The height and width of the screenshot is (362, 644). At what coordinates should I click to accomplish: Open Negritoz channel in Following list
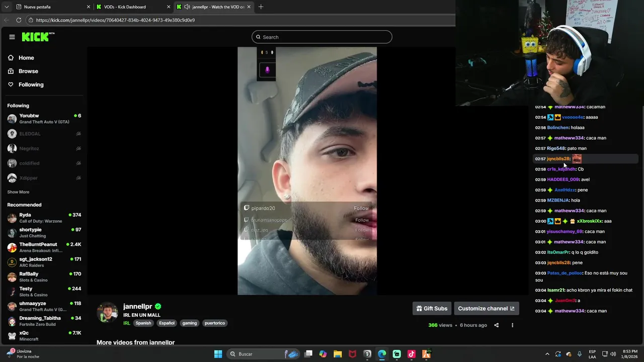[44, 148]
